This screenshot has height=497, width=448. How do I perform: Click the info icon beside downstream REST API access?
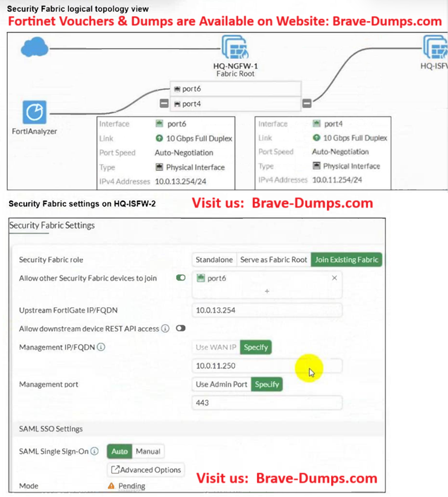pos(165,328)
